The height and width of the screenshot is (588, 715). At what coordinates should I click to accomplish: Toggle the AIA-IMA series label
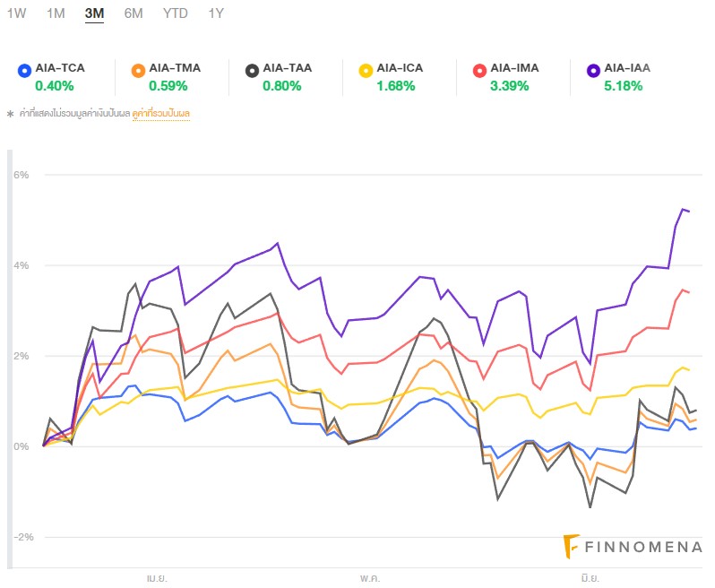(x=515, y=68)
